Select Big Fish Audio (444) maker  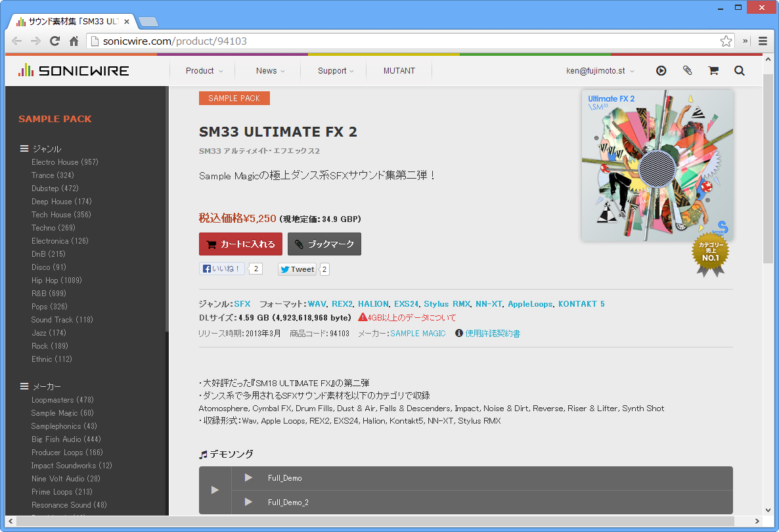[66, 439]
